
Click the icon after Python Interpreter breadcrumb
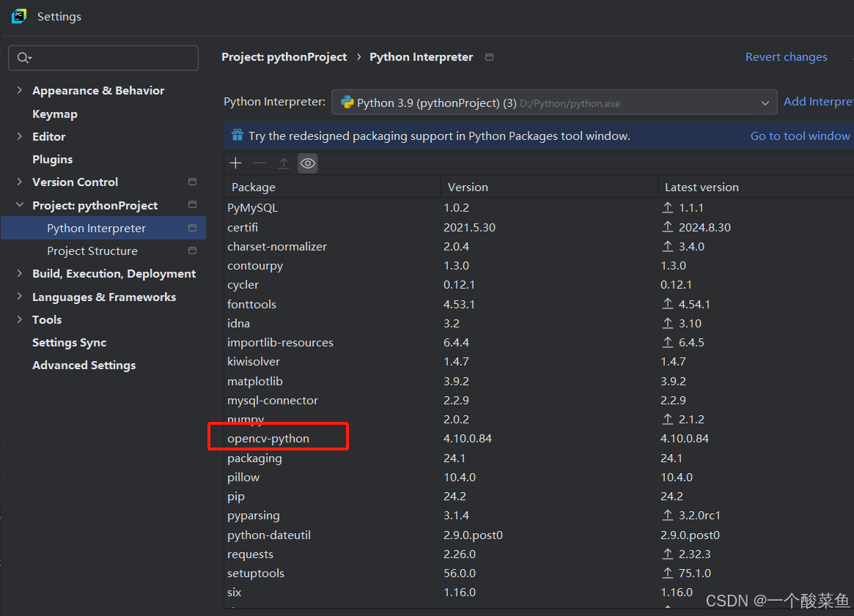pos(489,57)
